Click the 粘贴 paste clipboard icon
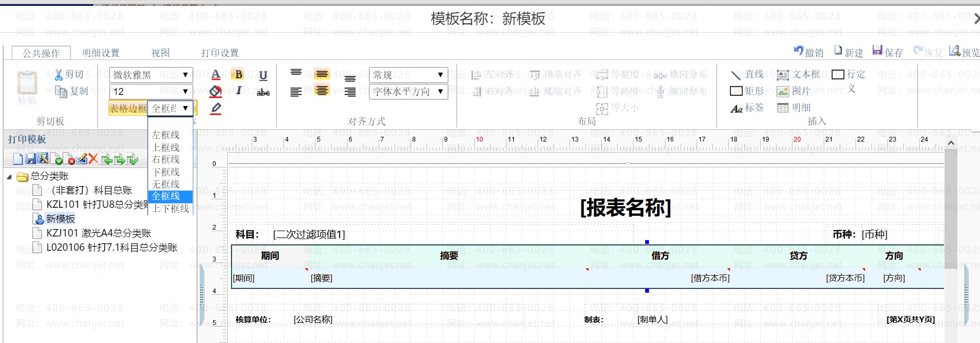980x343 pixels. point(26,83)
